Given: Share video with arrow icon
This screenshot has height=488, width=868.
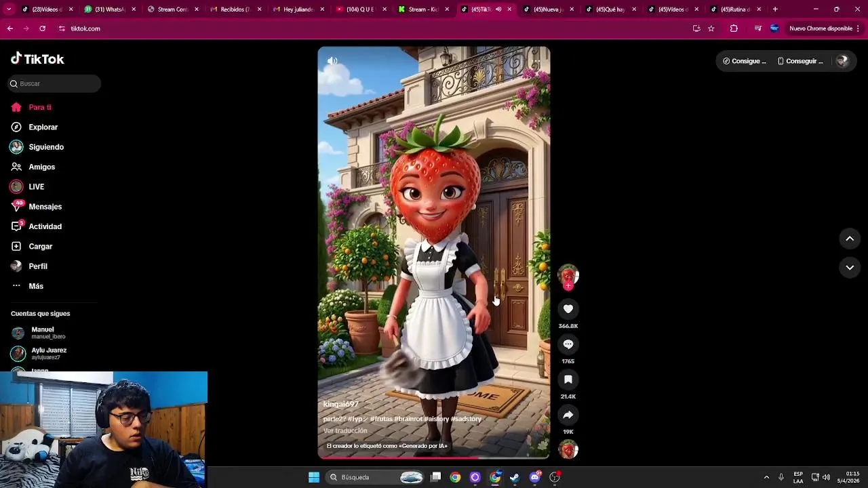Looking at the screenshot, I should [x=568, y=415].
